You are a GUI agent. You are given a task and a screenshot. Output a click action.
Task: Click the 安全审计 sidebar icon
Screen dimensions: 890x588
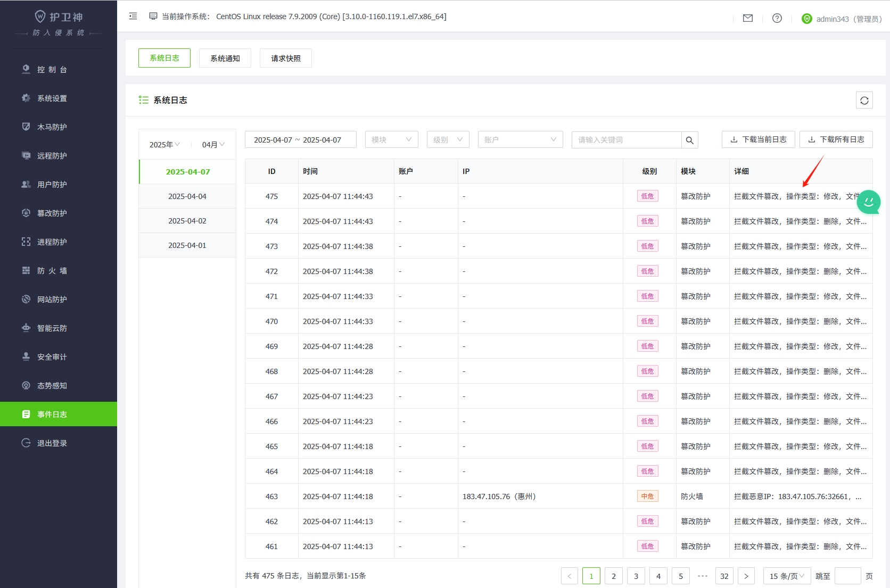click(26, 357)
